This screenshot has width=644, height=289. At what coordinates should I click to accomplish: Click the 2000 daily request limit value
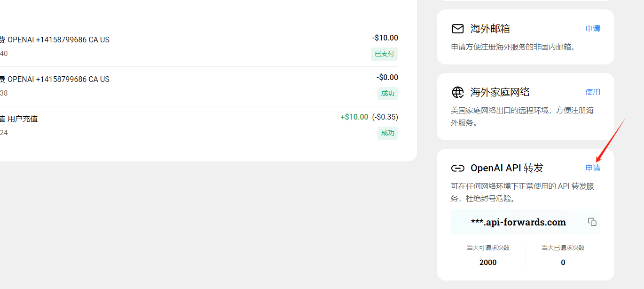pos(488,262)
